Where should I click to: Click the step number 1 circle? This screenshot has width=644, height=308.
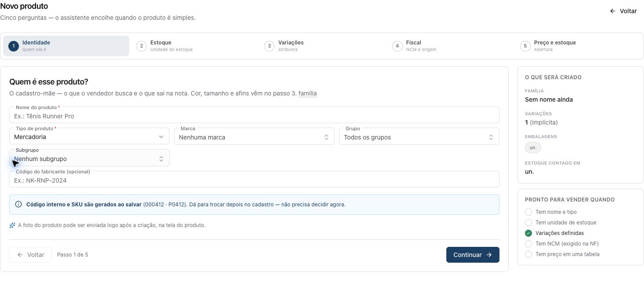pyautogui.click(x=14, y=46)
